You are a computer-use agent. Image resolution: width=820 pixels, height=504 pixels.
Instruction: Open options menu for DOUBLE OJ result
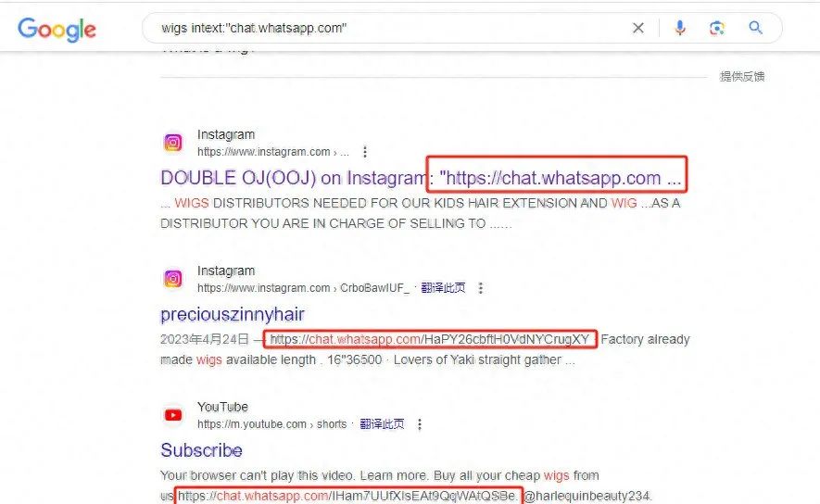[x=364, y=152]
